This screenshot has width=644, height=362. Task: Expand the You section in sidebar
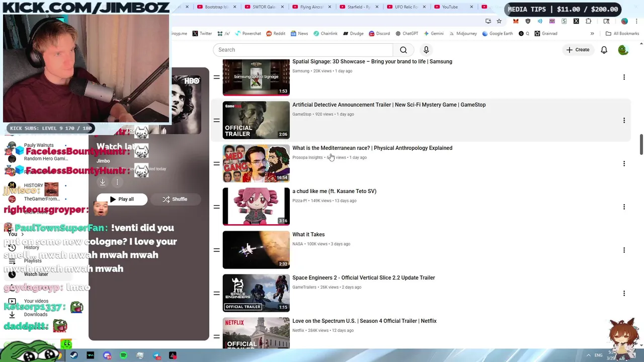click(16, 234)
